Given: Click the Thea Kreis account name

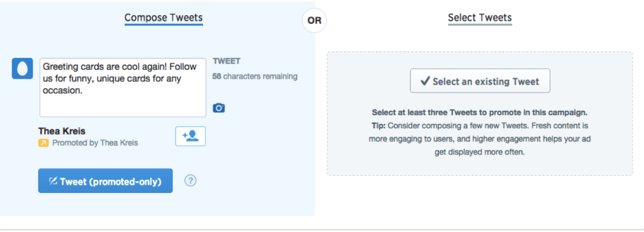Looking at the screenshot, I should point(62,131).
